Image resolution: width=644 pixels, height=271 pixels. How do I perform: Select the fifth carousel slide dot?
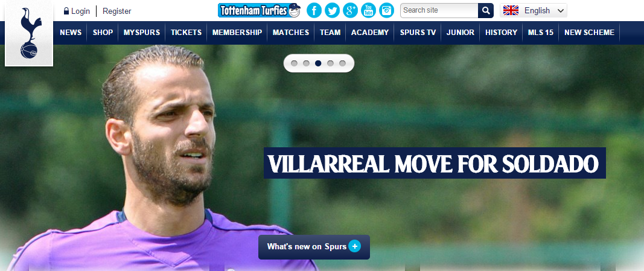point(342,63)
